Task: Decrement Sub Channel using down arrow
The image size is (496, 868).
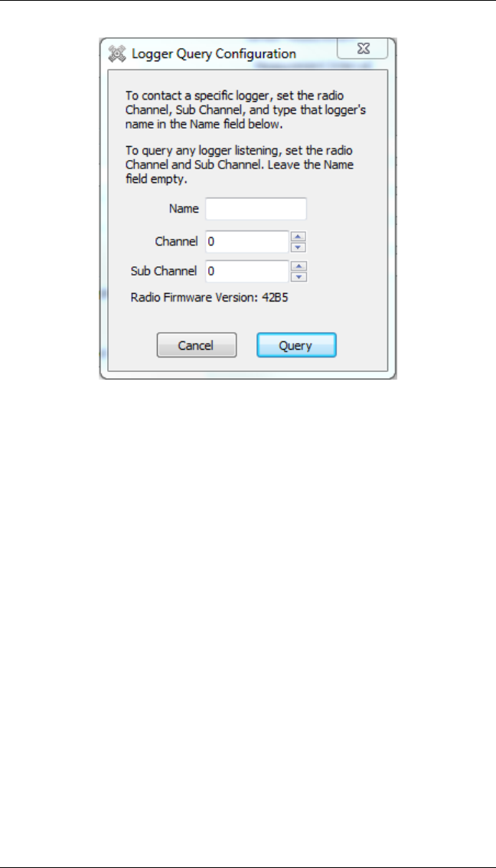Action: [299, 277]
